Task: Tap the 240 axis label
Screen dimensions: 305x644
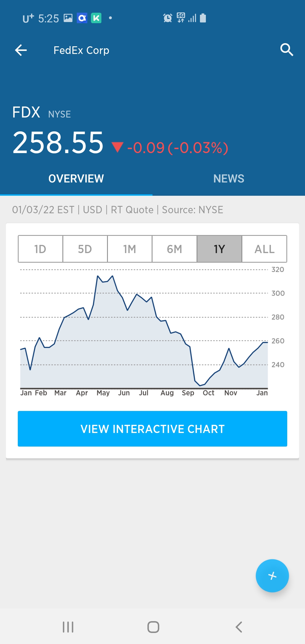Action: pyautogui.click(x=278, y=365)
